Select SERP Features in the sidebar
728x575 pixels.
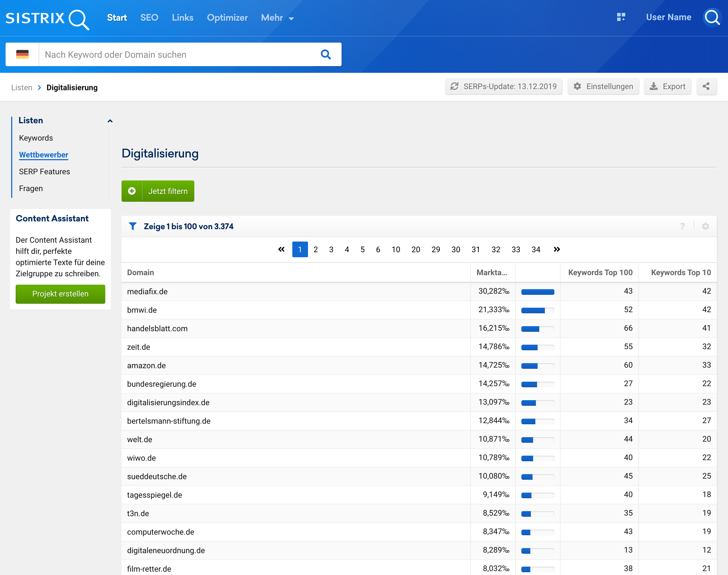click(x=45, y=172)
